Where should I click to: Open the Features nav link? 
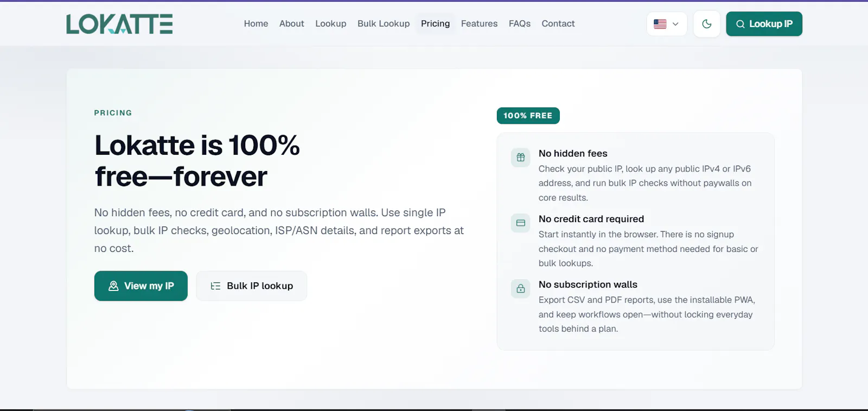(480, 24)
